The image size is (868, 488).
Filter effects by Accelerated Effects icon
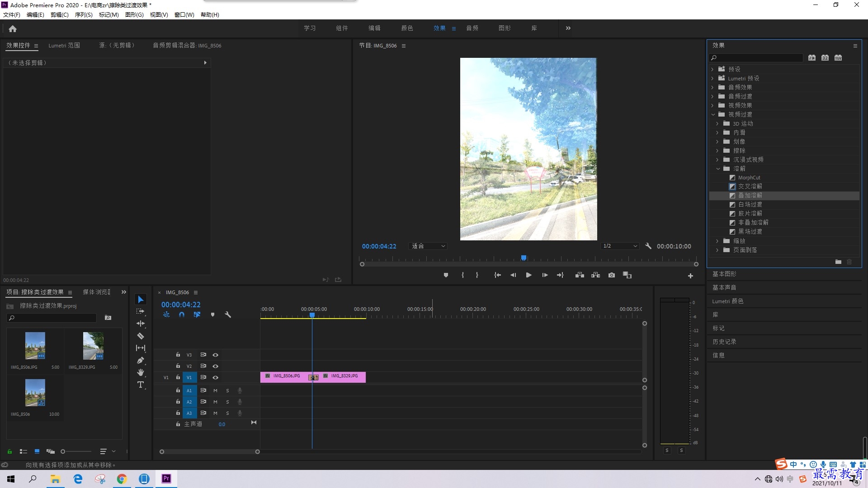(x=812, y=58)
